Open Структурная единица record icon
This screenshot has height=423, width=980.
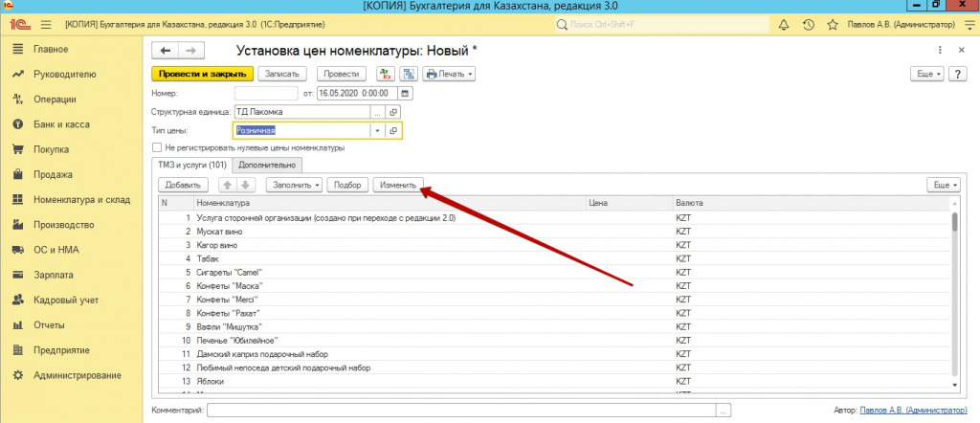pyautogui.click(x=393, y=112)
